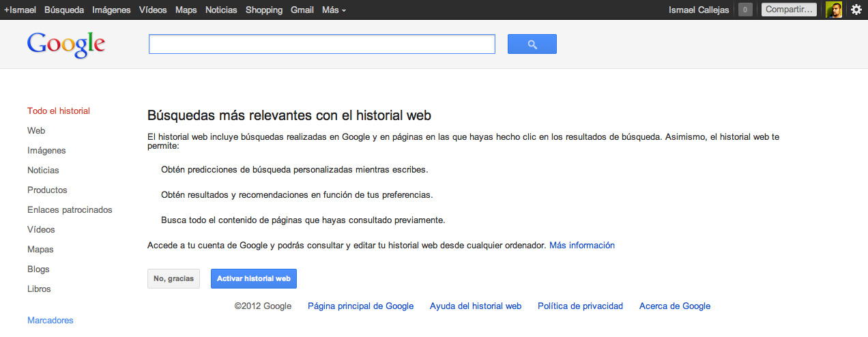Click the No, gracias button
Viewport: 868px width, 337px height.
pos(173,279)
